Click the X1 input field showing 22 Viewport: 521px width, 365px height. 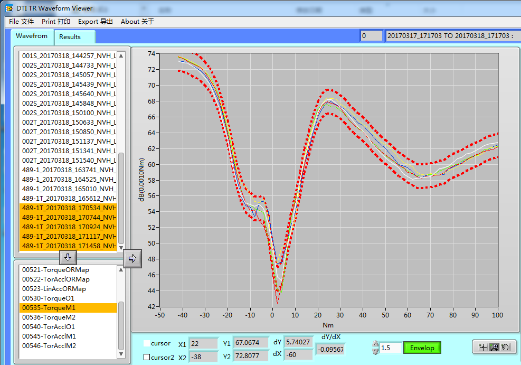click(x=203, y=343)
